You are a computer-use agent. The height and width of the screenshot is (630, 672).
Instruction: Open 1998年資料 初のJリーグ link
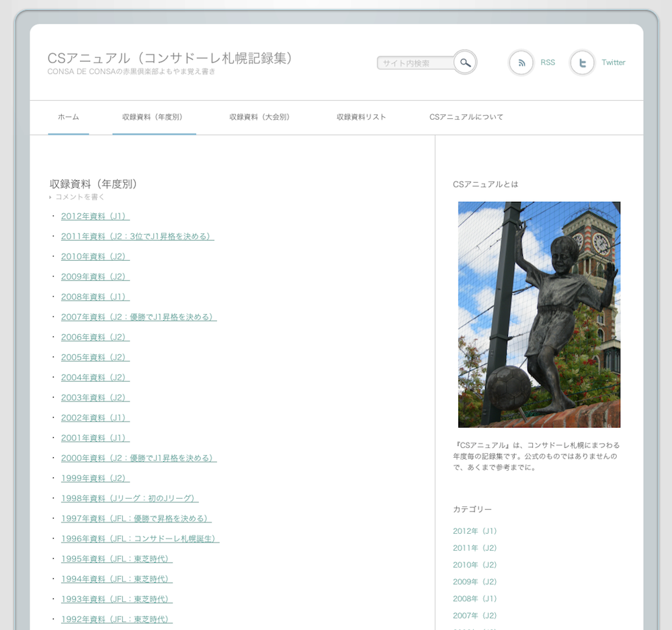[x=130, y=498]
